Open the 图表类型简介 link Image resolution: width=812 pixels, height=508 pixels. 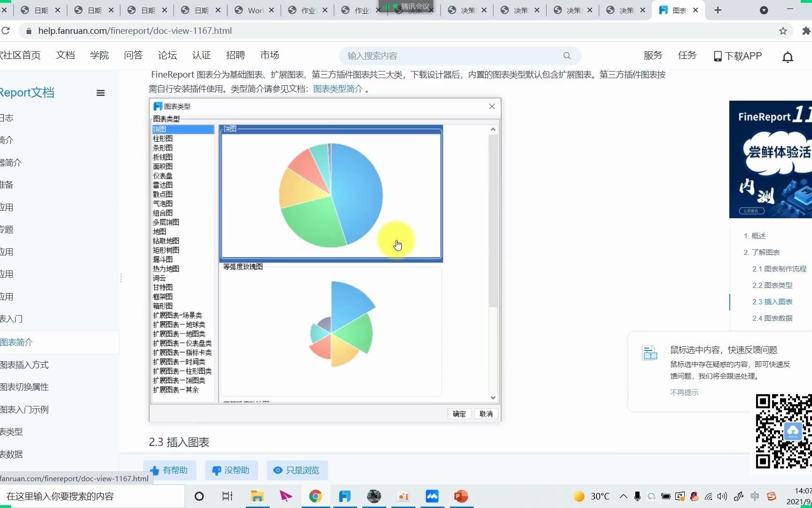pyautogui.click(x=338, y=89)
